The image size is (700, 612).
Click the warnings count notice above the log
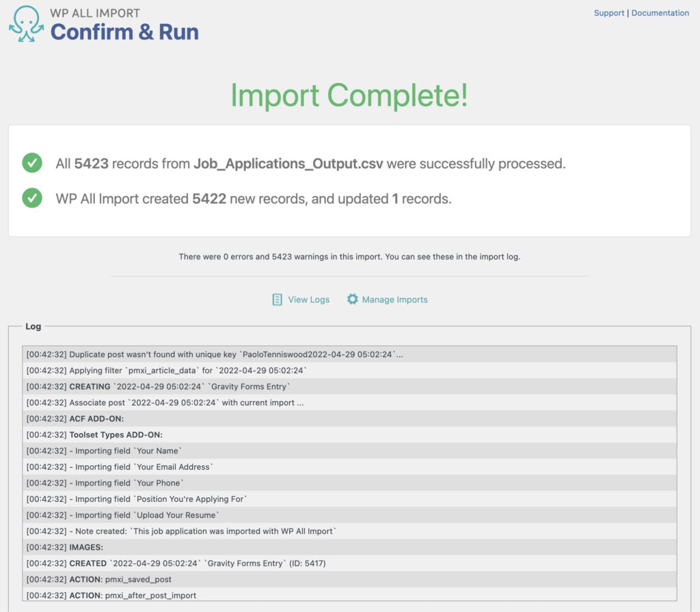pyautogui.click(x=350, y=256)
